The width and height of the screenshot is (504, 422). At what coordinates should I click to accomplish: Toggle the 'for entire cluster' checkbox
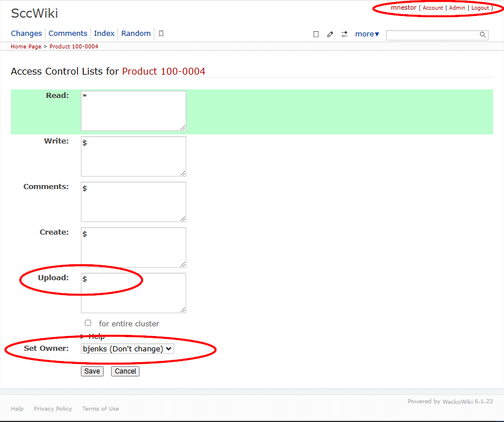88,323
